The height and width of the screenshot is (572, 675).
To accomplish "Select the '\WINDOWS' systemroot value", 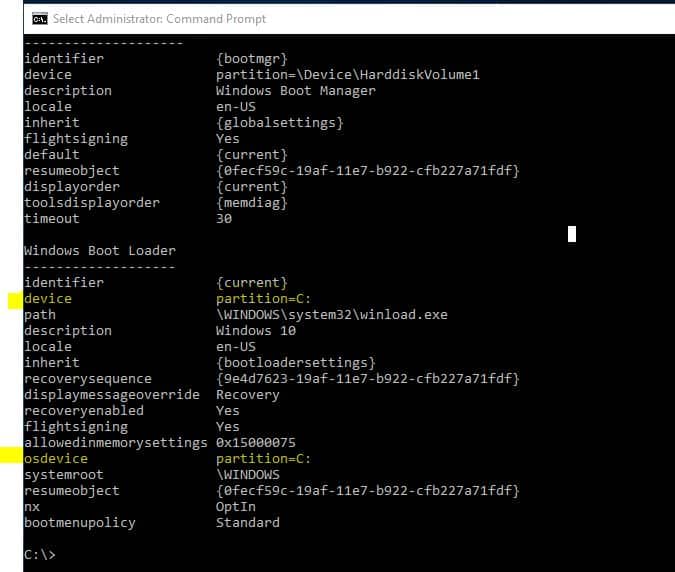I will (x=248, y=474).
